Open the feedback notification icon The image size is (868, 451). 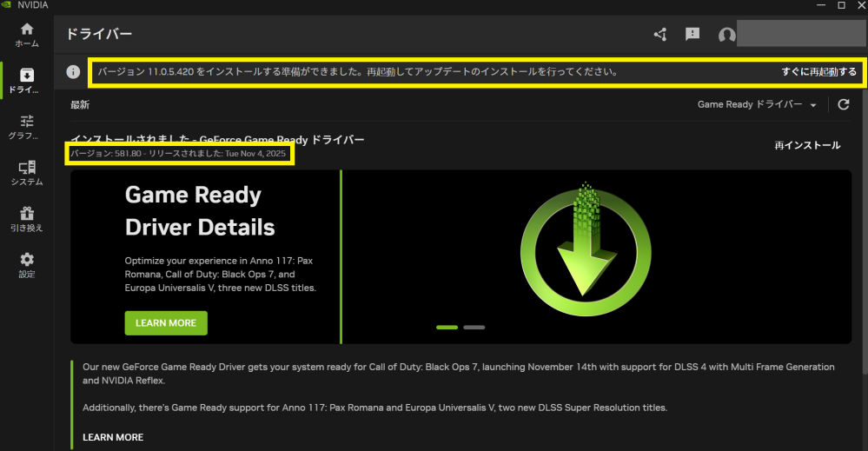coord(692,34)
